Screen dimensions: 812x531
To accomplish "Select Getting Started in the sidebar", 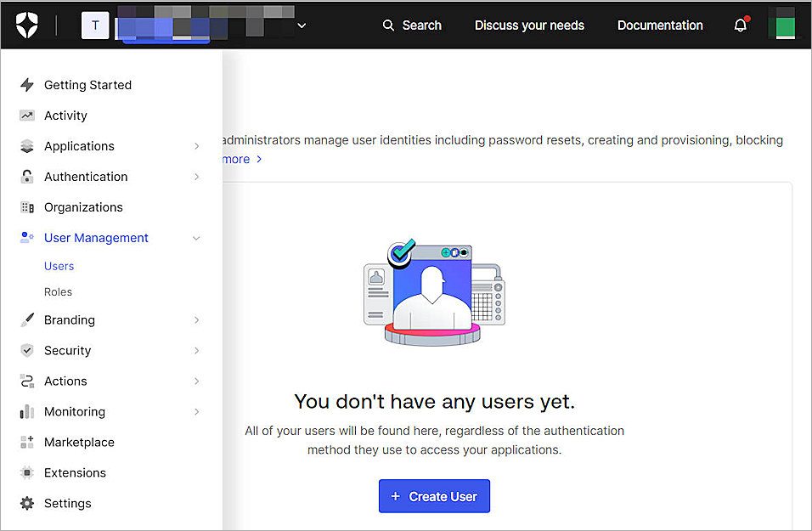I will click(87, 84).
